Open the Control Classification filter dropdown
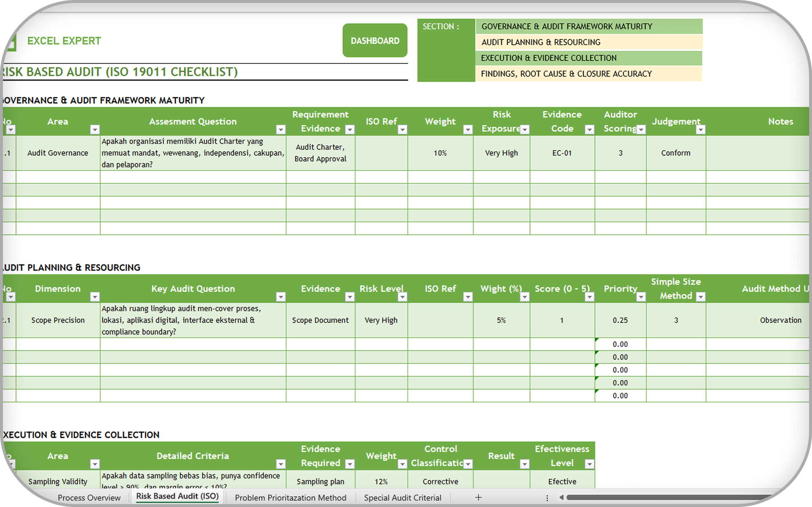Screen dimensions: 812x507 click(x=468, y=464)
